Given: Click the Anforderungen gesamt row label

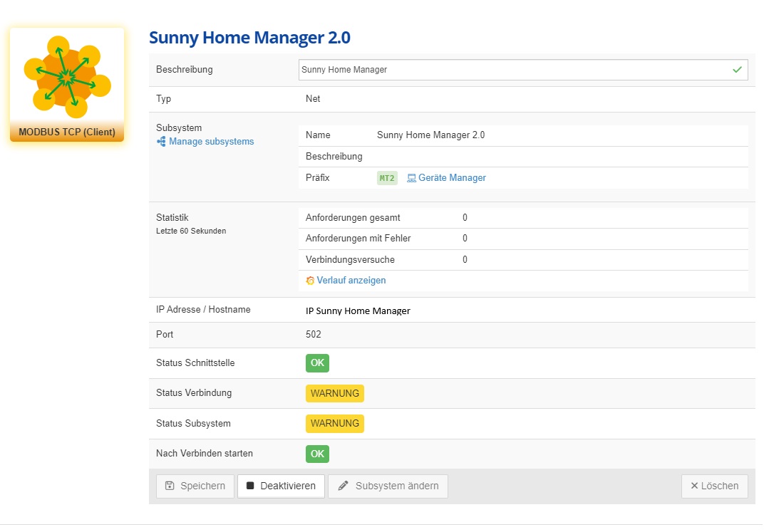Looking at the screenshot, I should 353,217.
